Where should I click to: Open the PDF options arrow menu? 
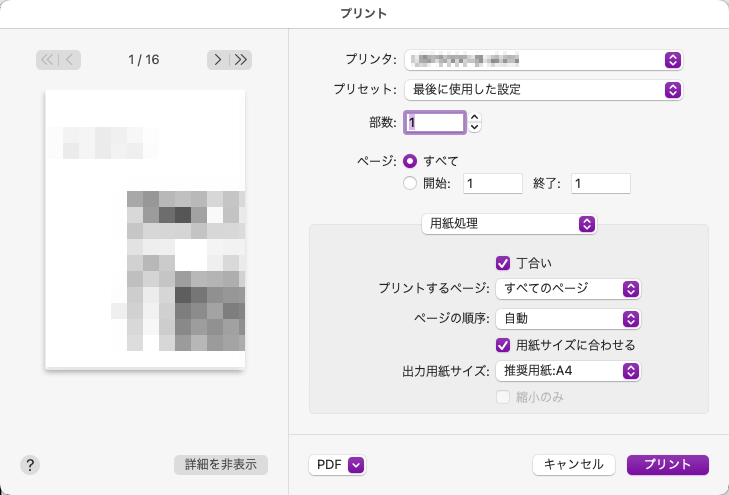[x=356, y=464]
